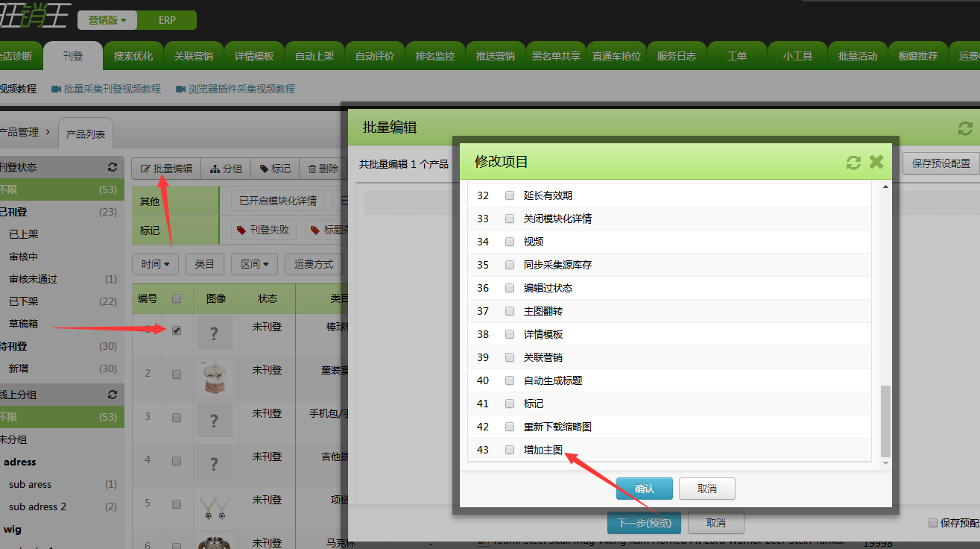Select 草稿箱 status in sidebar

point(62,324)
